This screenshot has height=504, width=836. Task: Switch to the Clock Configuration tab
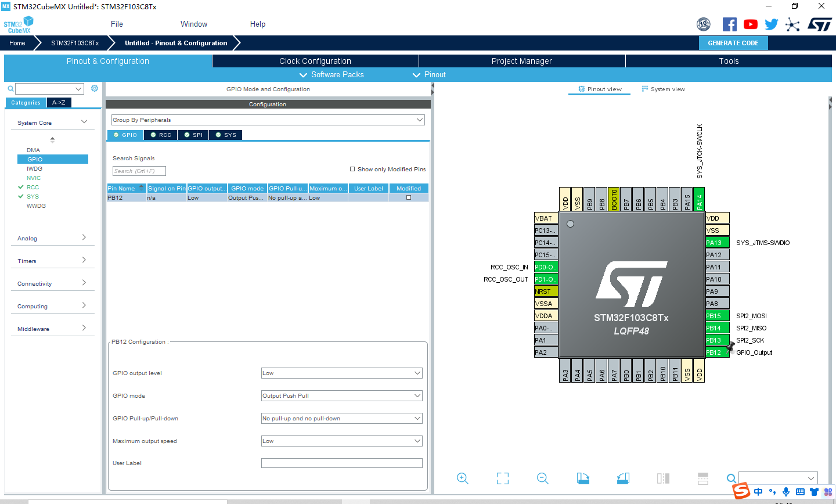coord(315,60)
